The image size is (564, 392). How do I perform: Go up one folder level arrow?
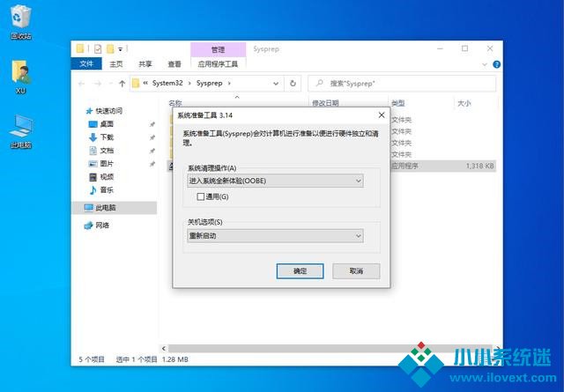pos(122,84)
